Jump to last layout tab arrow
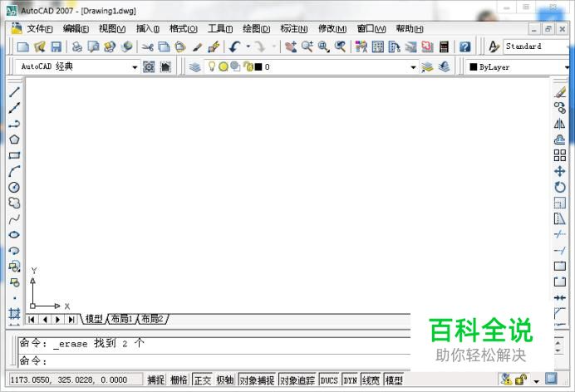Screen dimensions: 575x392 coord(71,320)
